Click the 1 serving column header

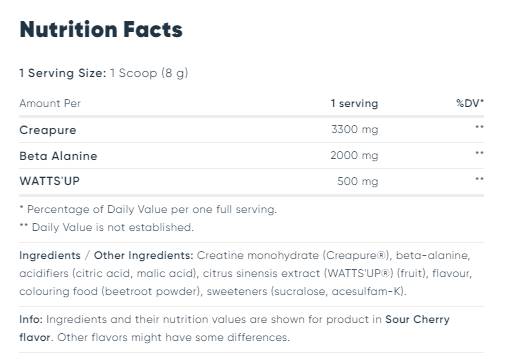point(354,103)
